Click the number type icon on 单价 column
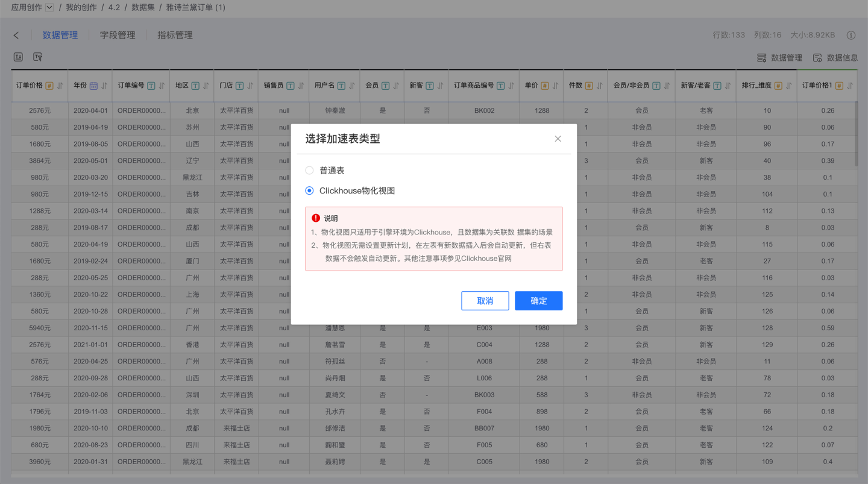868x484 pixels. [x=544, y=86]
